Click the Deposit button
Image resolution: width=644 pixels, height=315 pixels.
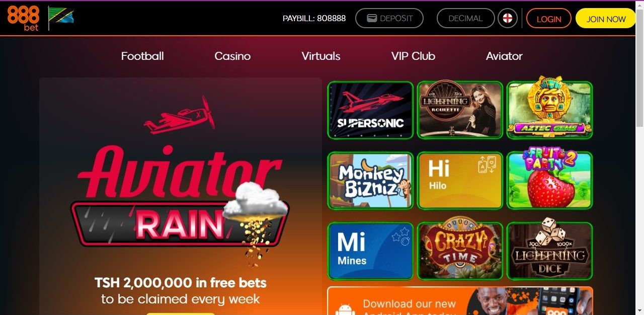389,19
